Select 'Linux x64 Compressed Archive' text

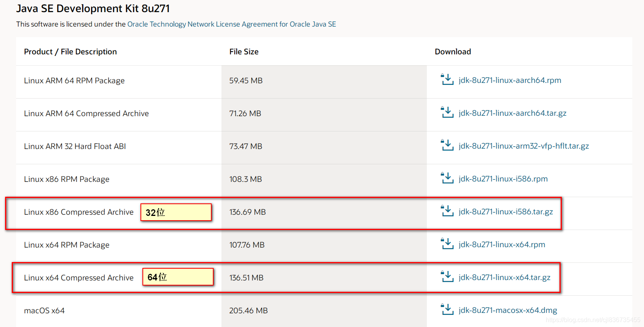coord(79,278)
